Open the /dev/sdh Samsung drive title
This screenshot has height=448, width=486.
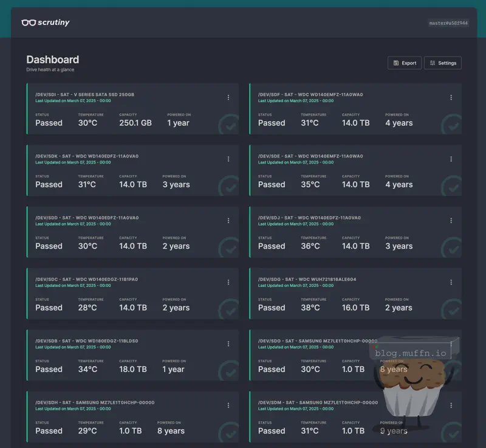coord(95,402)
